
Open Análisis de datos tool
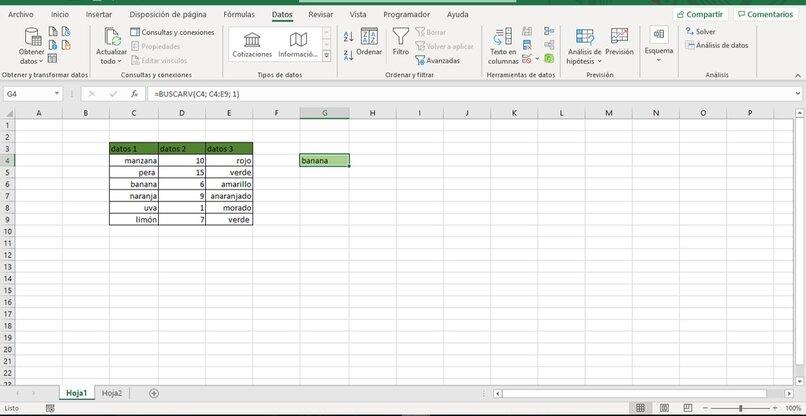click(717, 45)
